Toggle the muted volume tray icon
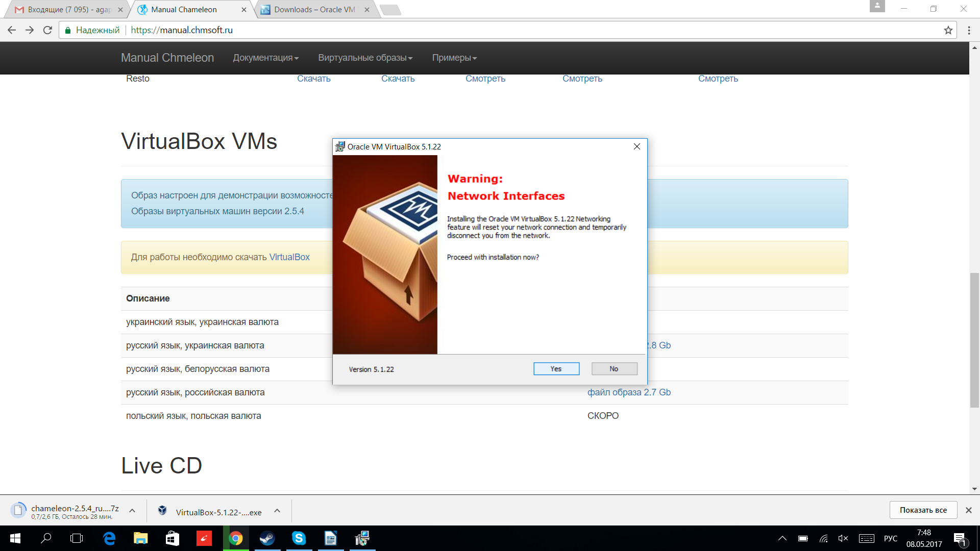980x551 pixels. (x=843, y=538)
